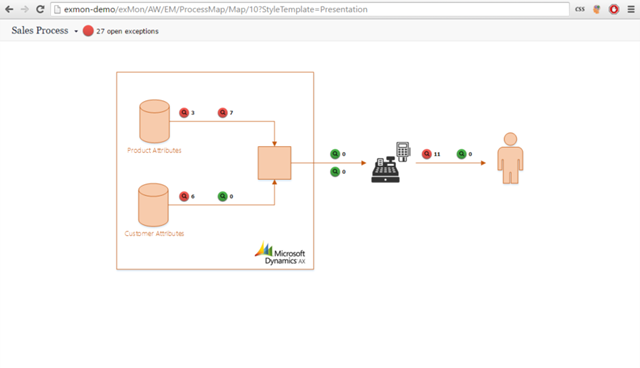640x368 pixels.
Task: Select the Customer Attributes database cylinder
Action: 153,205
